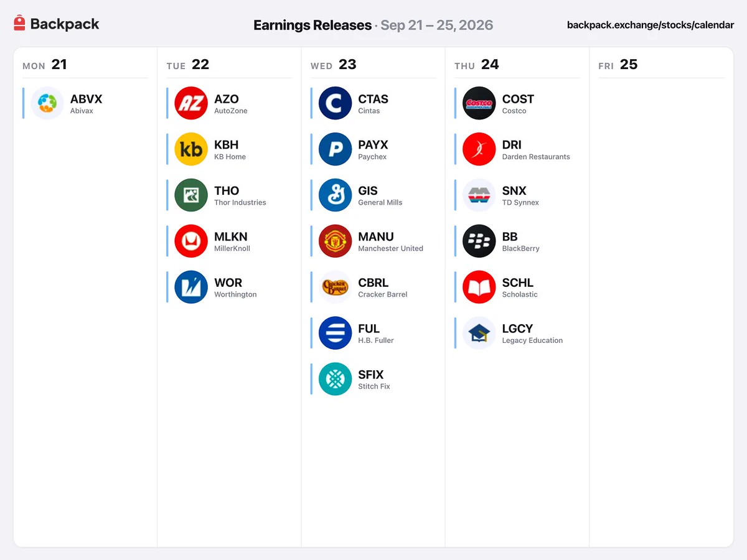
Task: Click the 'Worthington' company name
Action: 235,295
